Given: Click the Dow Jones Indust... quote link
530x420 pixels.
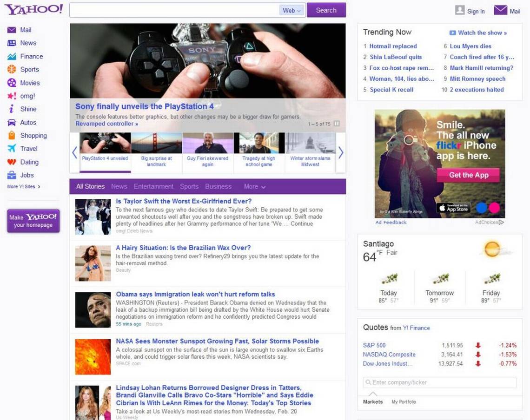Looking at the screenshot, I should click(x=387, y=364).
